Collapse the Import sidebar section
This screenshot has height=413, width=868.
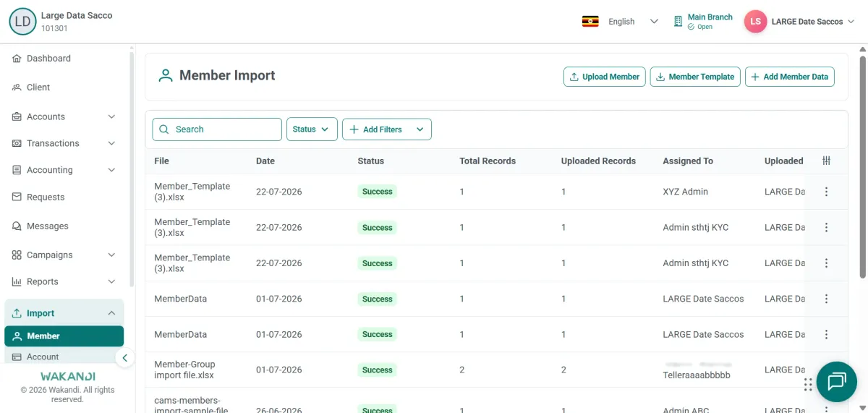[x=111, y=313]
